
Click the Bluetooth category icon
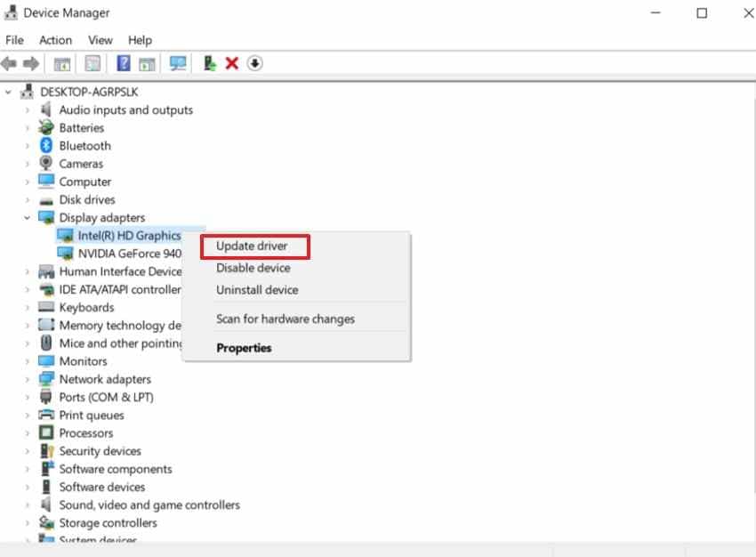(46, 145)
